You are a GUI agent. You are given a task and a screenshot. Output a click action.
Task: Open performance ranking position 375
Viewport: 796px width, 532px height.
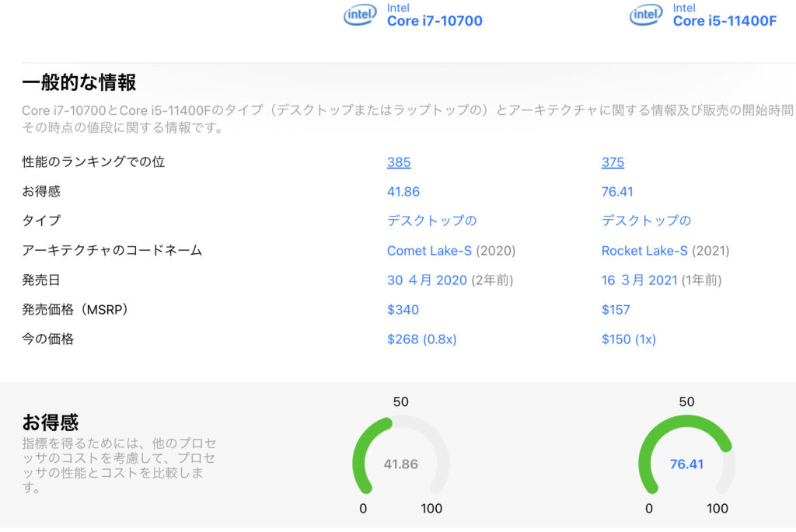tap(613, 162)
